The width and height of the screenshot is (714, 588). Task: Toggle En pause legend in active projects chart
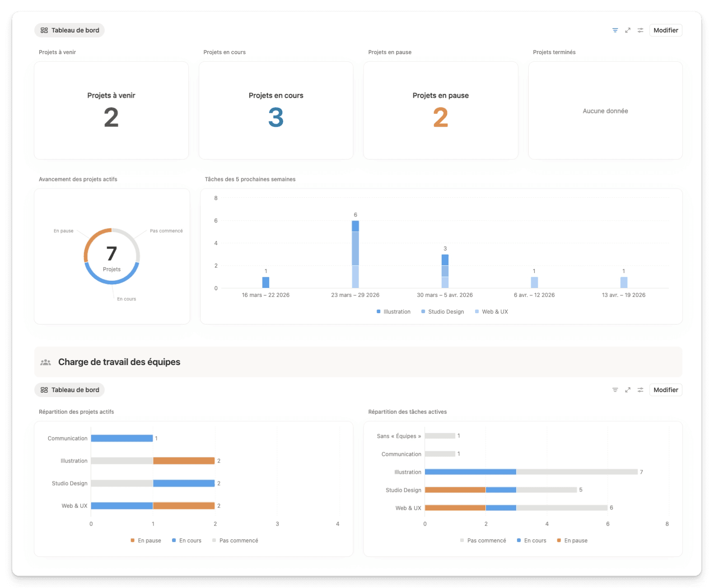coord(146,541)
